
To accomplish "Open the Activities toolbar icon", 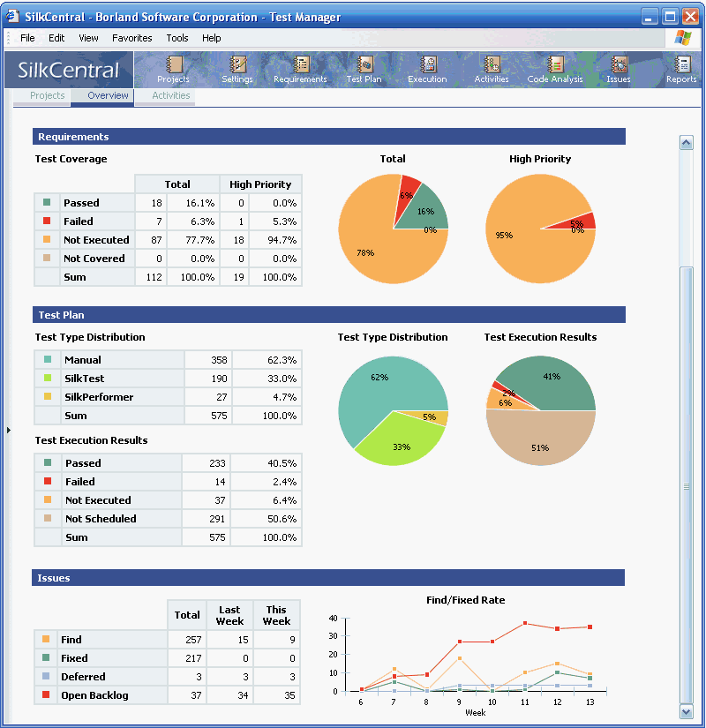I will pos(492,65).
